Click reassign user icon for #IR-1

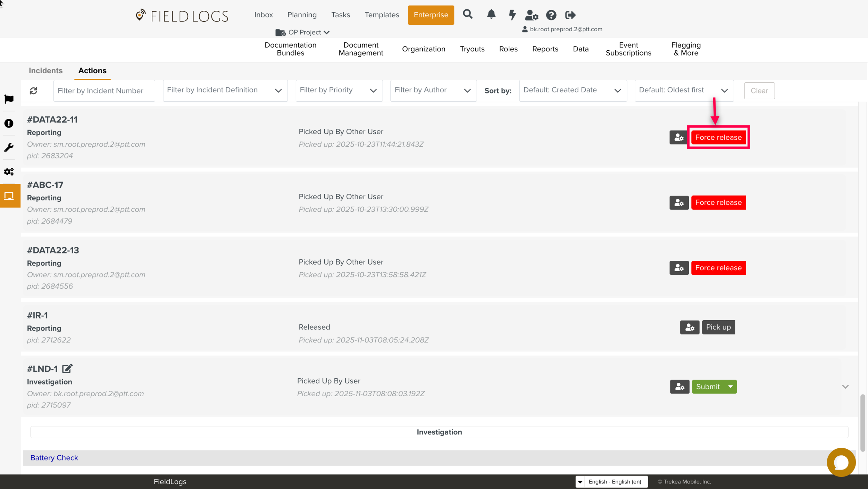689,327
